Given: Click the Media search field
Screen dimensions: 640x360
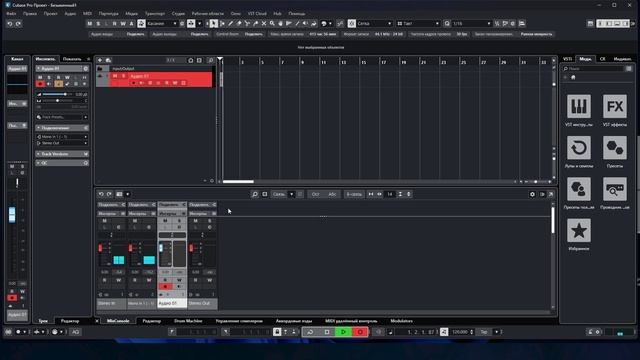Looking at the screenshot, I should (595, 69).
